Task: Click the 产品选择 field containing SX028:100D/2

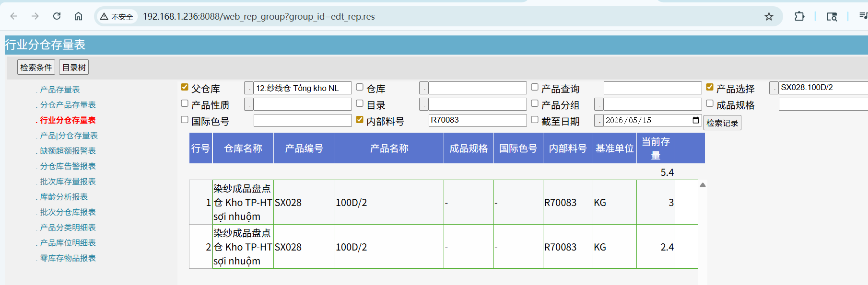Action: click(x=823, y=88)
